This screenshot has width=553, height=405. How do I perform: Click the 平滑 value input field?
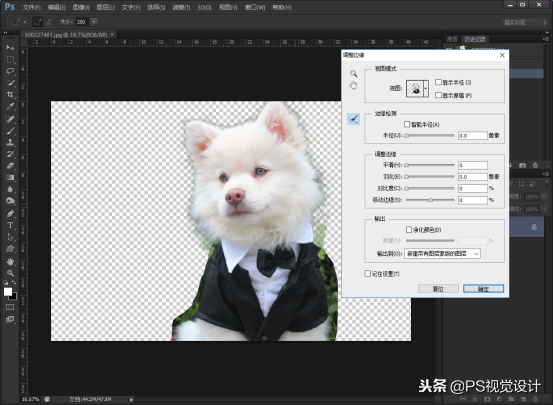(473, 165)
